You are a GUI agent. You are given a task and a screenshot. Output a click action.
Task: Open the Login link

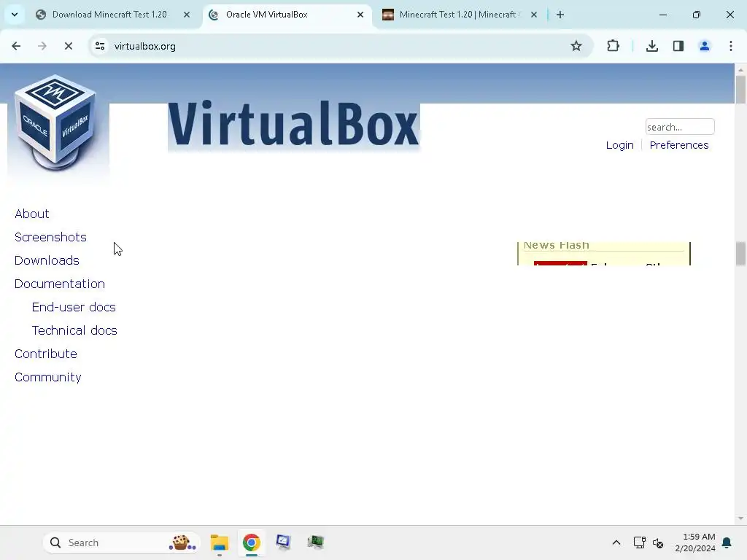[620, 145]
